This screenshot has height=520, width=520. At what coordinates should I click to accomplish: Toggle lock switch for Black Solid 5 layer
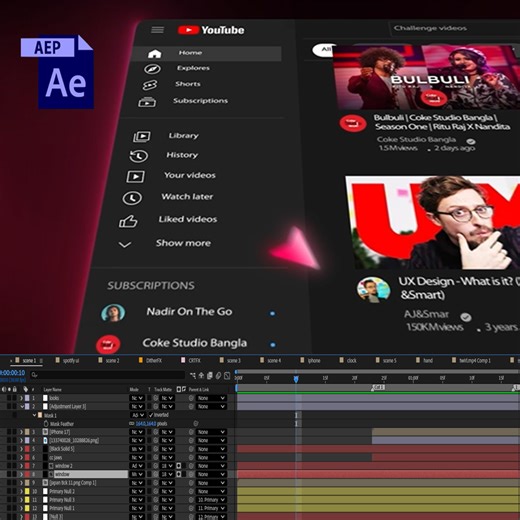tap(14, 449)
